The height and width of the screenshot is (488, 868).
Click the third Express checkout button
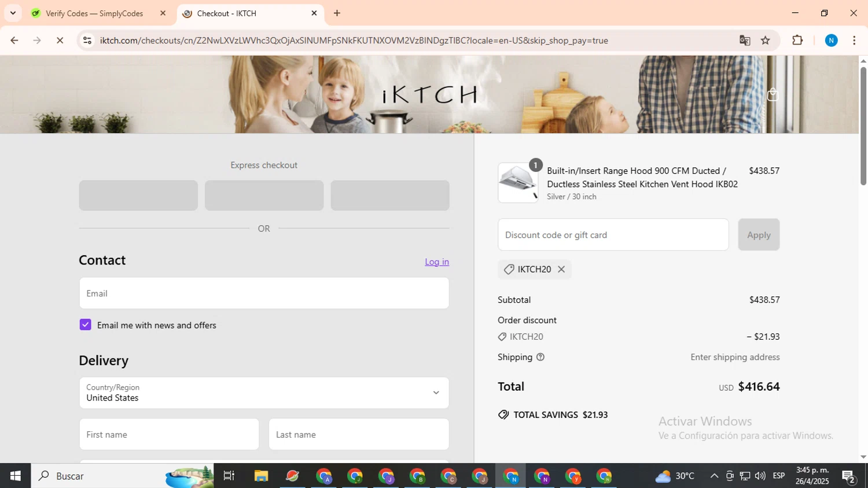tap(390, 195)
